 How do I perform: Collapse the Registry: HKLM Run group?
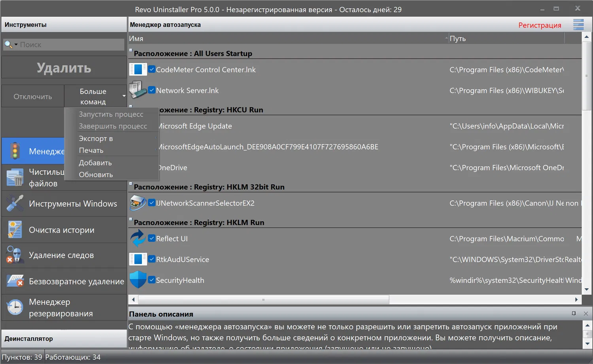[x=130, y=219]
